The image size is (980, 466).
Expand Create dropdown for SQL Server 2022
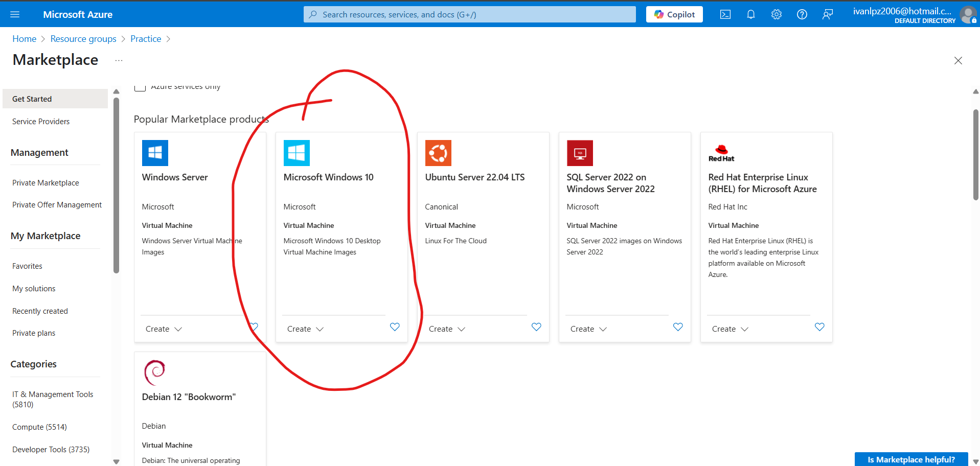(x=588, y=329)
